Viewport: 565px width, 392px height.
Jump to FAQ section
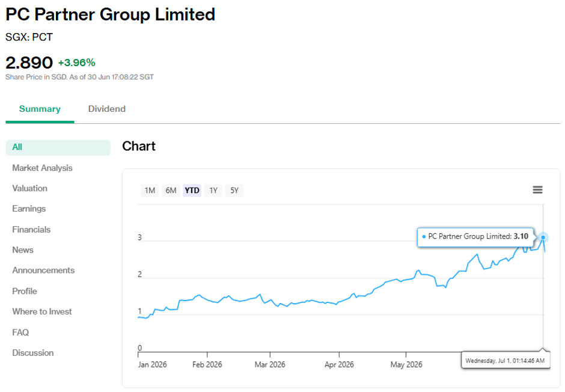20,332
